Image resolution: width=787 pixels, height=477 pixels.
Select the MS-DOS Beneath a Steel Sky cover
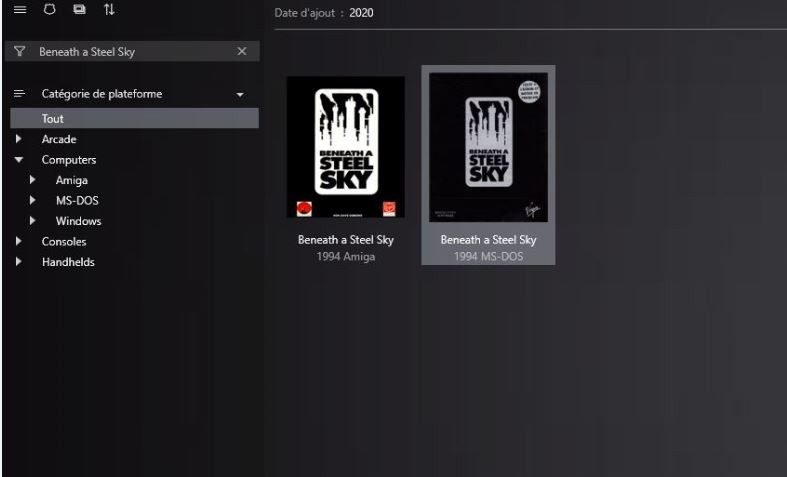pyautogui.click(x=488, y=147)
